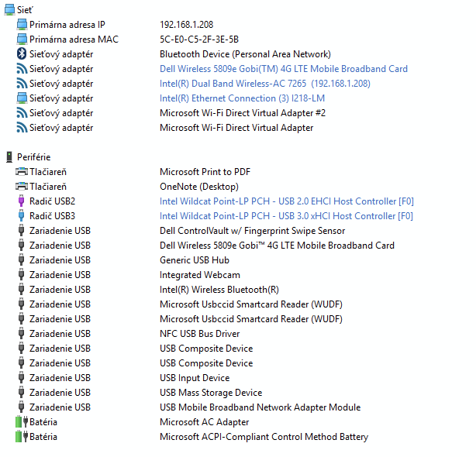Select the Tlačiareň label of the Print to PDF row
The width and height of the screenshot is (476, 457).
click(x=48, y=172)
